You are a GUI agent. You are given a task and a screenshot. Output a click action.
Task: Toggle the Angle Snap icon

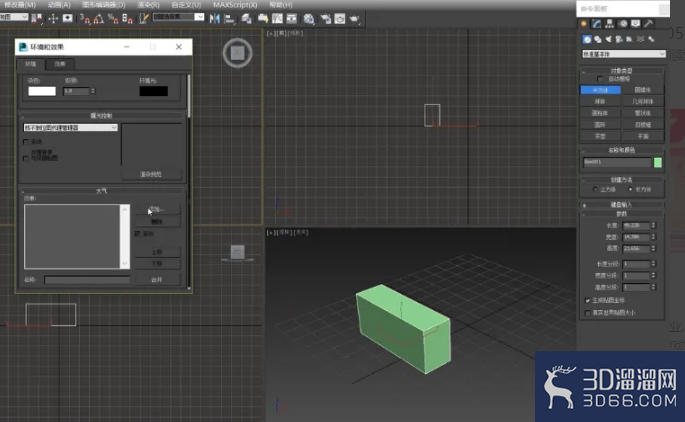click(x=99, y=18)
